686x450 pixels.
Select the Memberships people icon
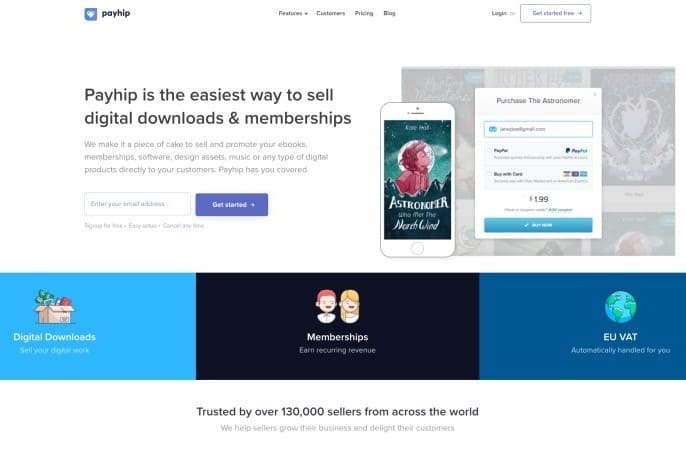337,306
